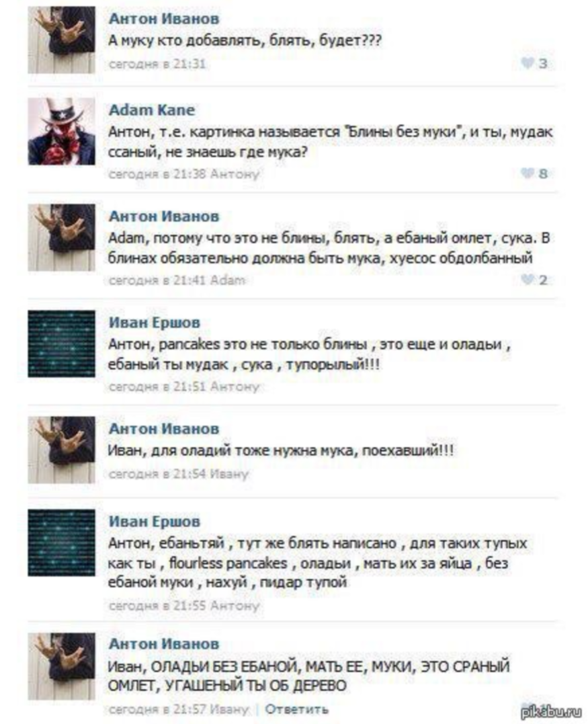The width and height of the screenshot is (588, 724).
Task: Open Иван Ершов's avatar on the 21:55 comment
Action: pyautogui.click(x=61, y=542)
